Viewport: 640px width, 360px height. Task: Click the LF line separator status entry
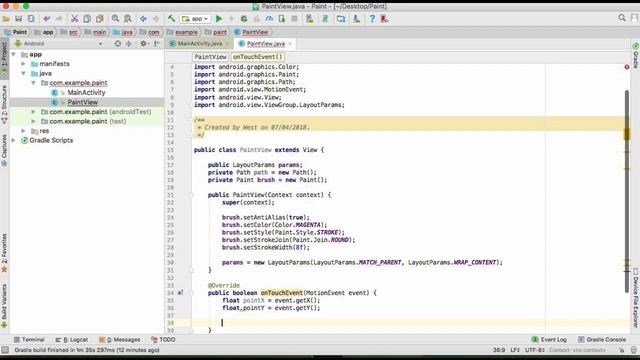click(514, 350)
